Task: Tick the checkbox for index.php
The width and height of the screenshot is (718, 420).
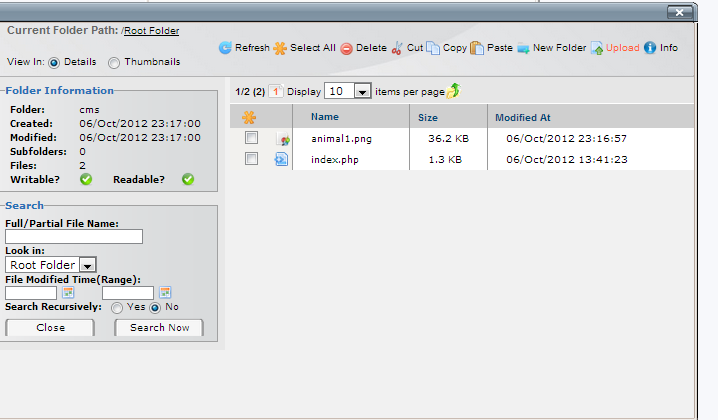Action: coord(252,159)
